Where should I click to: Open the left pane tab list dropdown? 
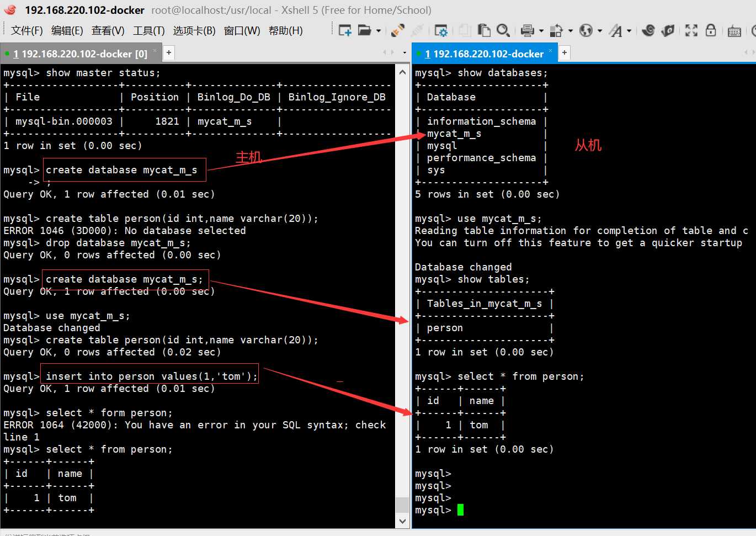(404, 53)
